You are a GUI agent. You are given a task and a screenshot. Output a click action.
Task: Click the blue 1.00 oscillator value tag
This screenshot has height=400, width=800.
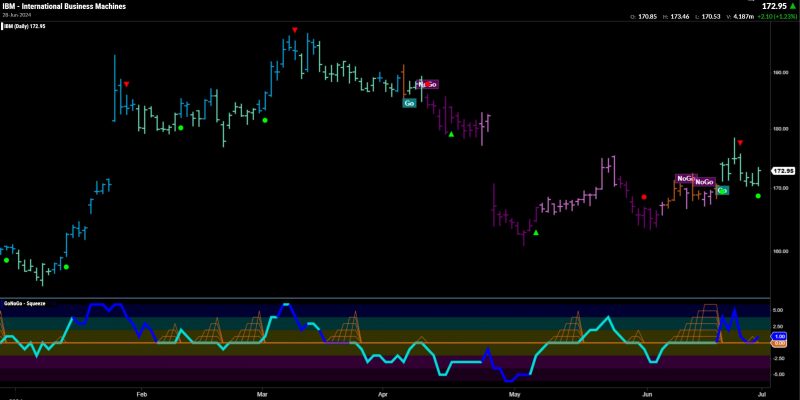point(780,337)
